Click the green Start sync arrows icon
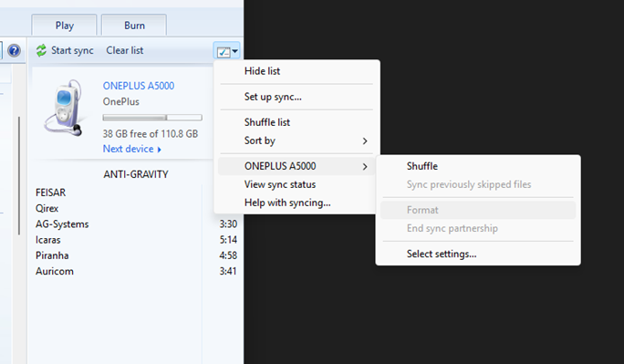 41,50
